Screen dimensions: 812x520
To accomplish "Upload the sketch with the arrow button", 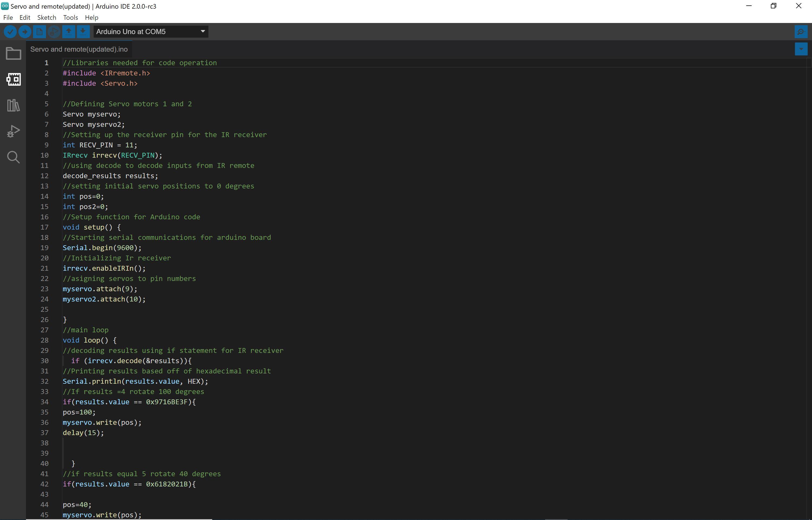I will tap(25, 32).
